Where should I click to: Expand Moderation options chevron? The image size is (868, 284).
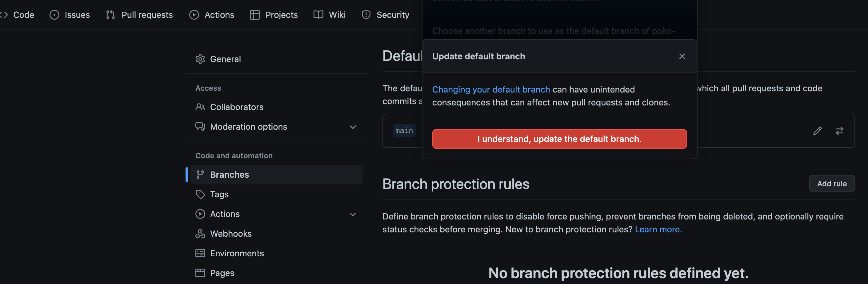(352, 127)
